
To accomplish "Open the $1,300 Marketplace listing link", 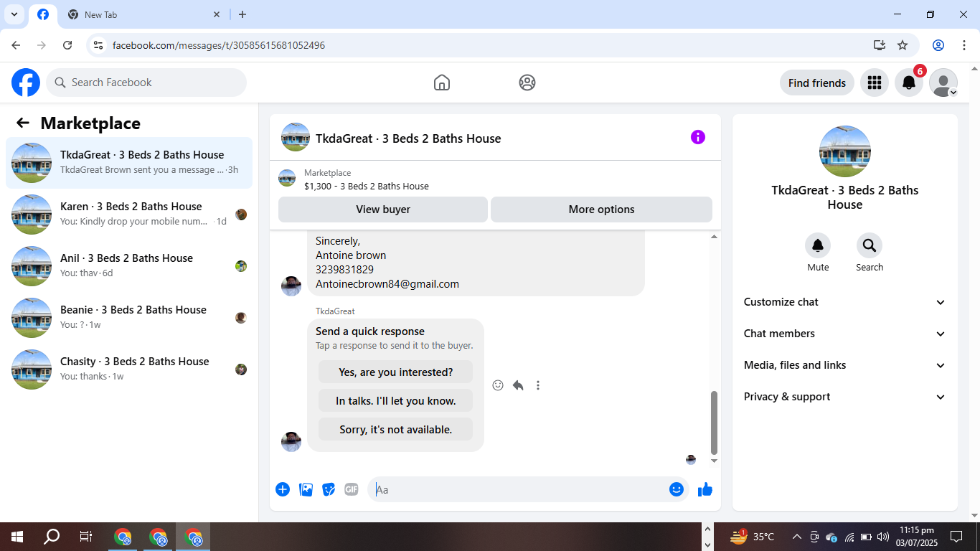I will (367, 186).
